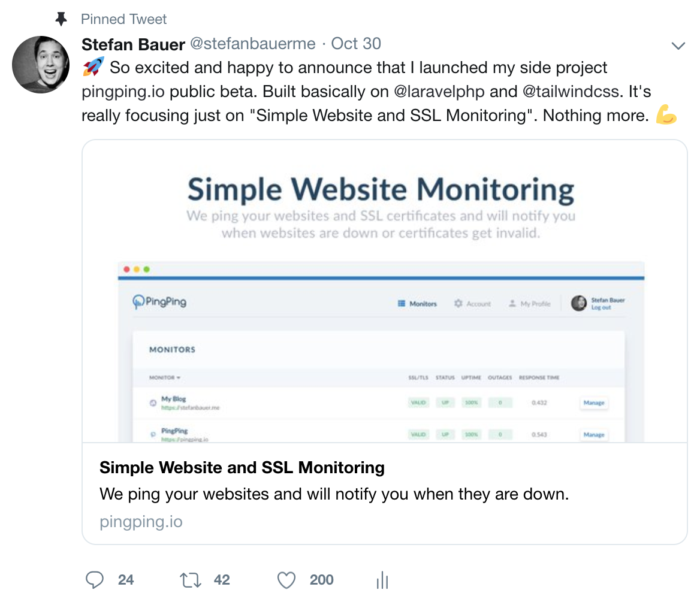
Task: Click Manage button for My Blog
Action: [x=594, y=403]
